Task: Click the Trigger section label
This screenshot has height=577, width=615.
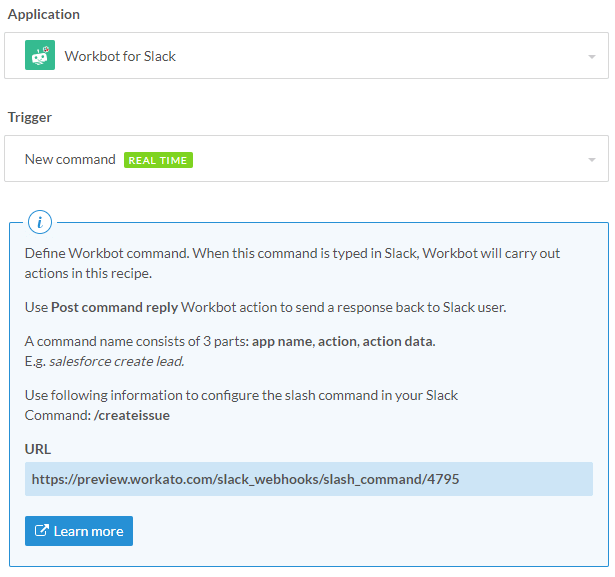Action: coord(30,117)
